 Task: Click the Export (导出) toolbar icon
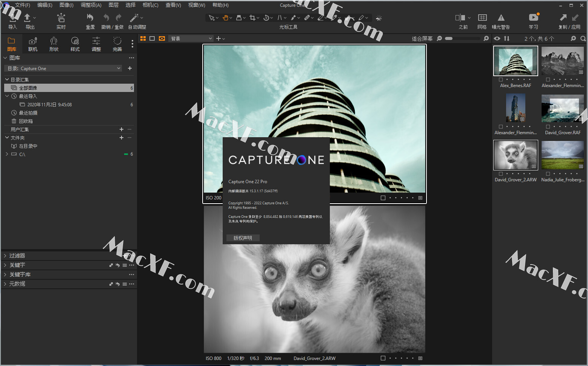coord(27,18)
